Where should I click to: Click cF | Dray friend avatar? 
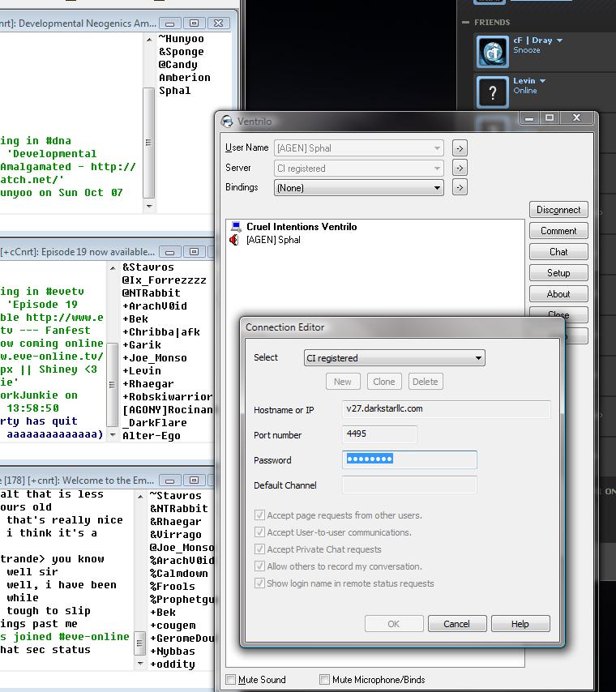click(x=492, y=51)
